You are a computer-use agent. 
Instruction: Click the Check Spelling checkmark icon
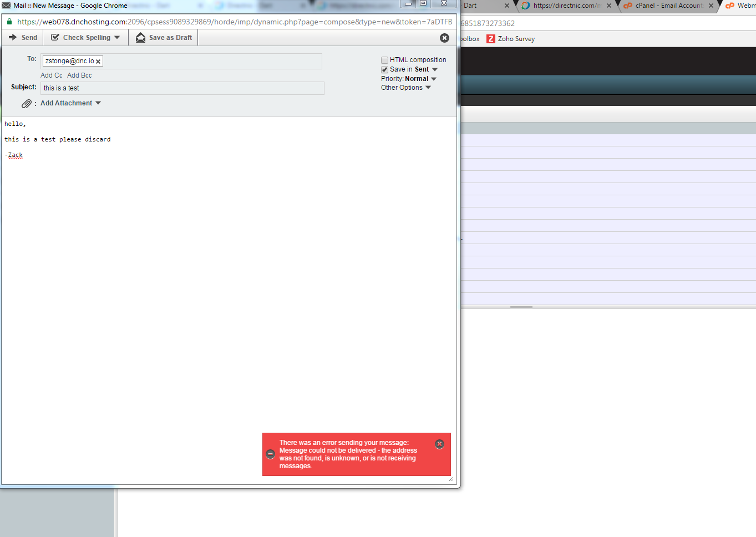55,38
